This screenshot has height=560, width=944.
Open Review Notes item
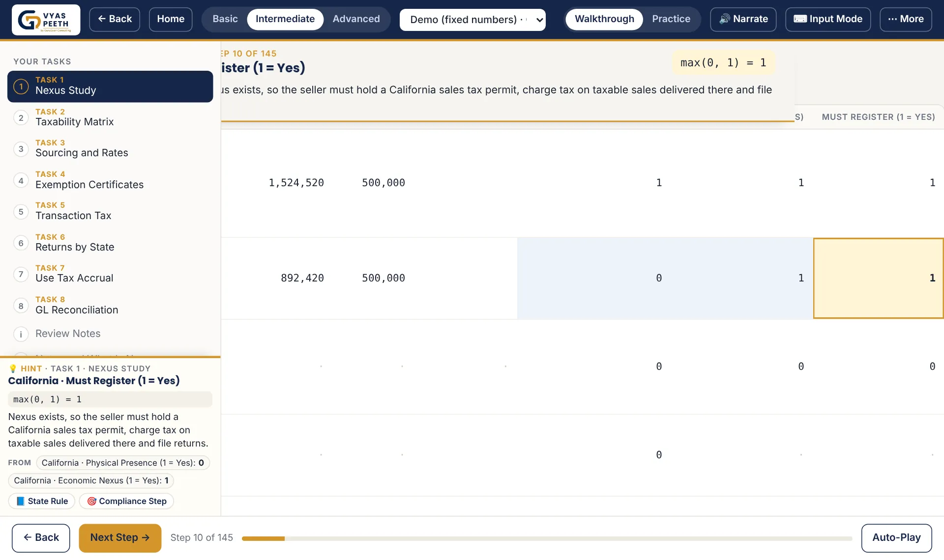[x=110, y=334]
